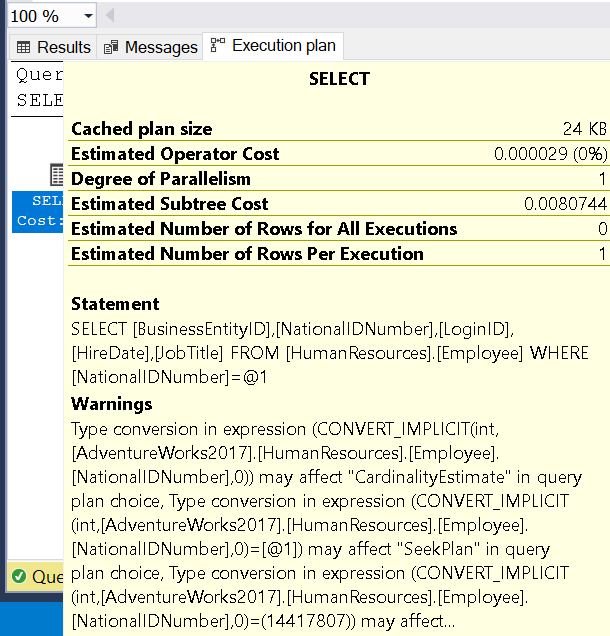
Task: Click the Statement heading in tooltip
Action: click(115, 304)
